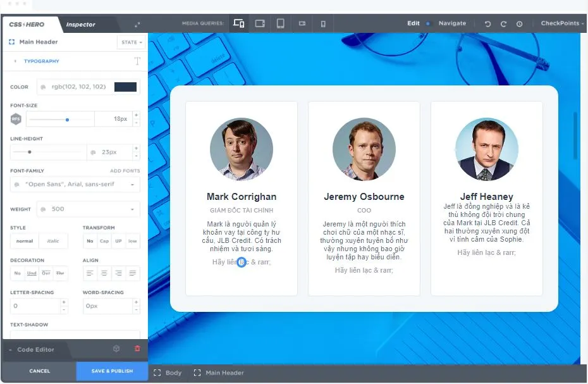Select the desktop media query icon
Viewport: 588px width, 384px height.
(239, 23)
